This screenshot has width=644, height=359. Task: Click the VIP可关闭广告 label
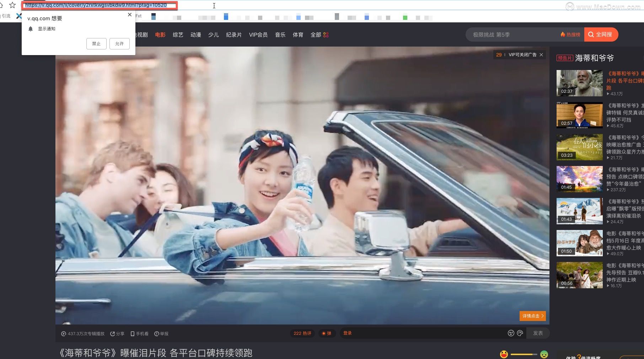(x=522, y=55)
